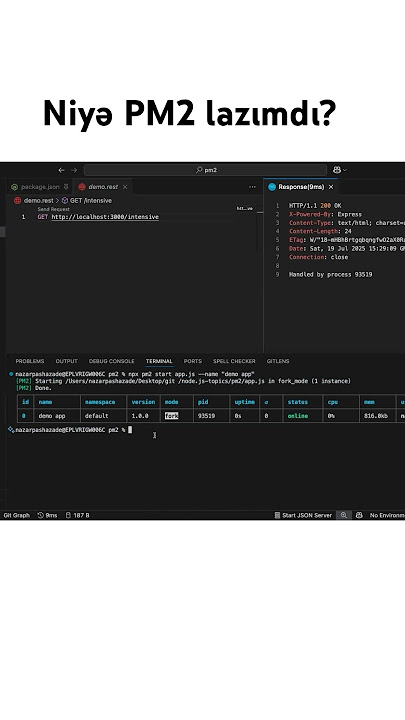The height and width of the screenshot is (720, 405).
Task: Click the zoom magnifier status bar icon
Action: pos(343,516)
